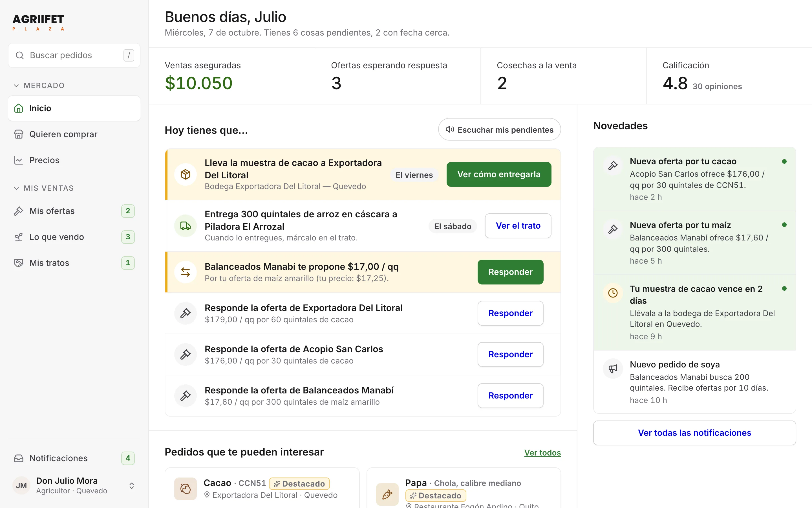Click the $10.050 ventas aseguradas value
This screenshot has width=812, height=508.
point(199,83)
